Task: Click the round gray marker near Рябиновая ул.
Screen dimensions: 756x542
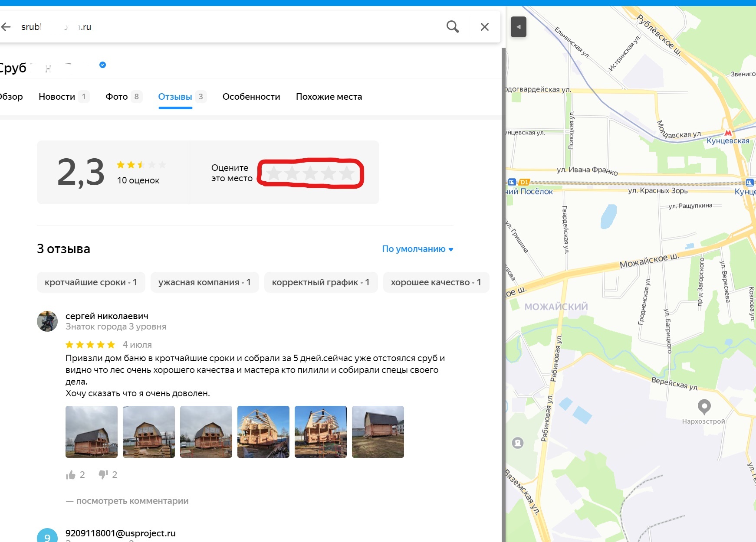Action: (518, 443)
